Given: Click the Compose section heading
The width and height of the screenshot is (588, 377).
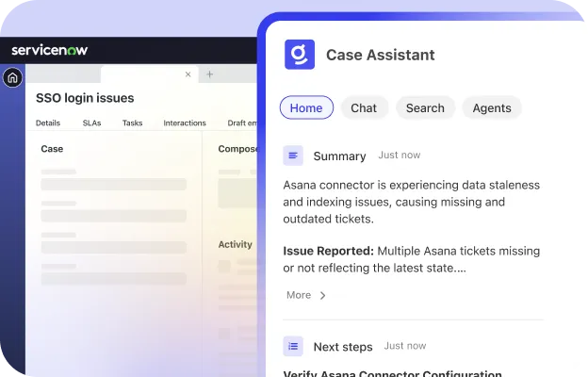Looking at the screenshot, I should pyautogui.click(x=238, y=149).
